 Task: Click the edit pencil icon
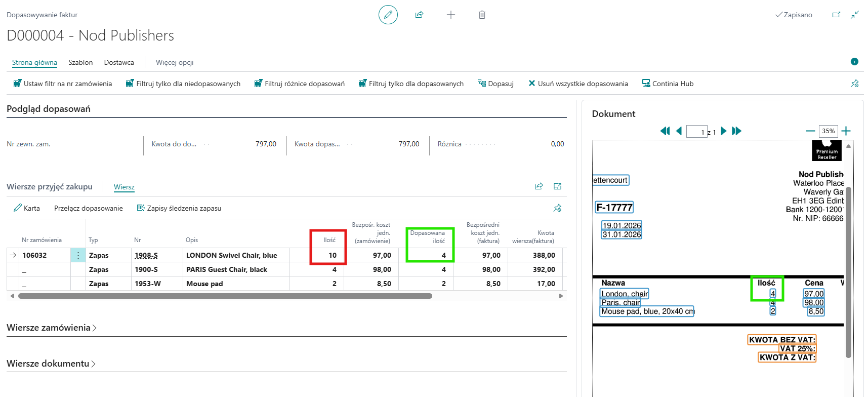(x=388, y=15)
